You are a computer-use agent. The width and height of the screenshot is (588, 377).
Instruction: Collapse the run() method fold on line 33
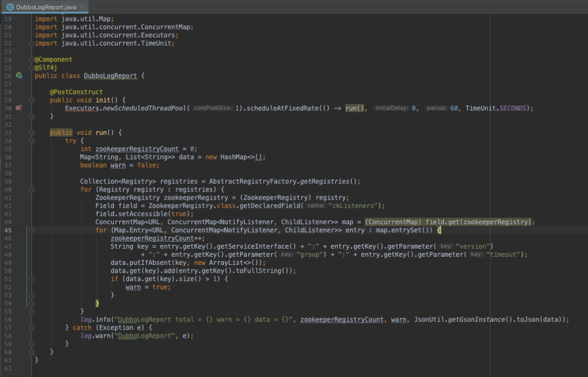tap(32, 133)
